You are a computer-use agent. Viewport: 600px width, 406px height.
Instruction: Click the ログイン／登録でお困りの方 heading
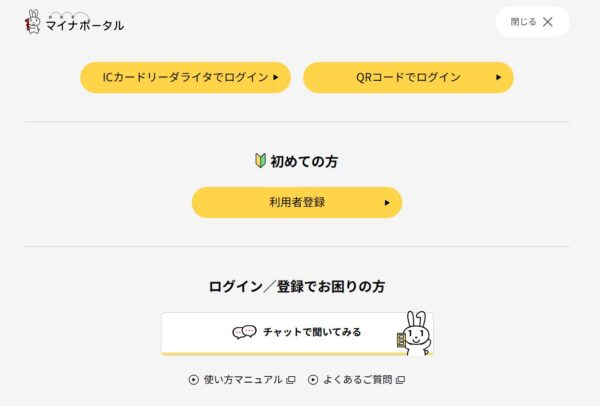coord(297,287)
